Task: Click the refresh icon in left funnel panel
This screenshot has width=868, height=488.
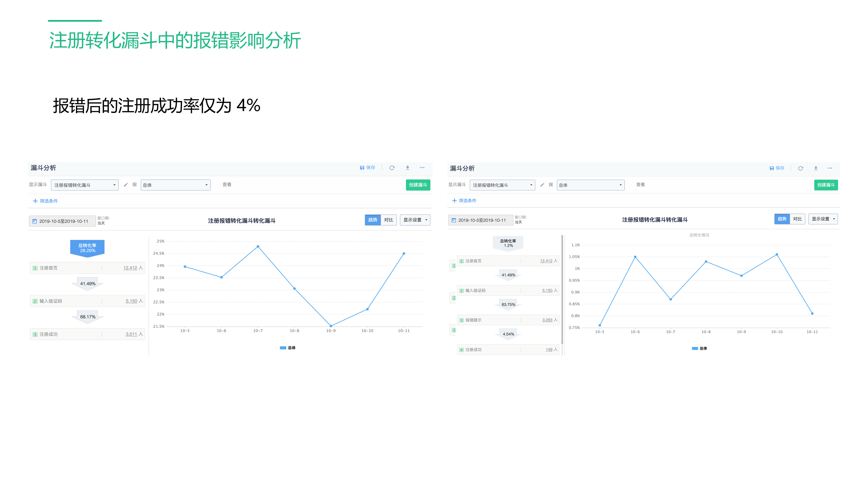Action: click(x=392, y=168)
